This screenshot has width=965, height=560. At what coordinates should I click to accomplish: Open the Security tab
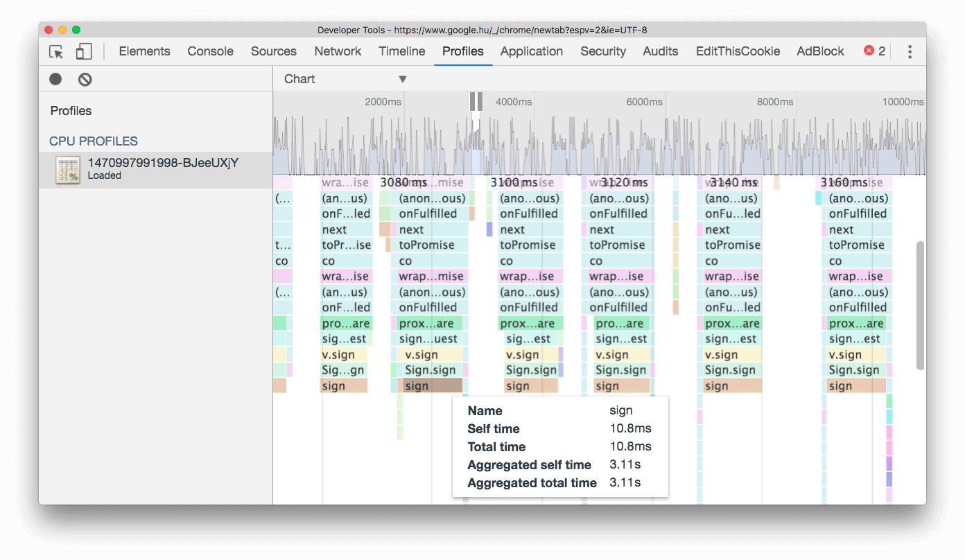[603, 51]
